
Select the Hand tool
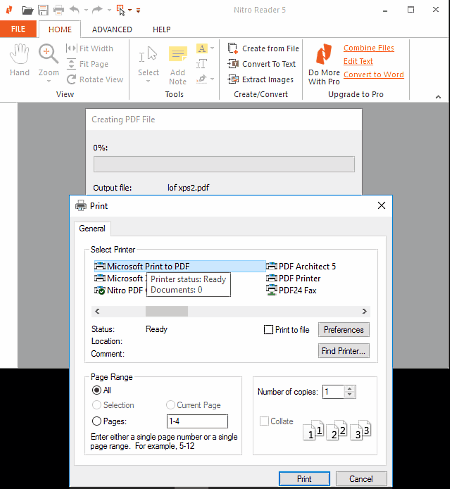19,60
